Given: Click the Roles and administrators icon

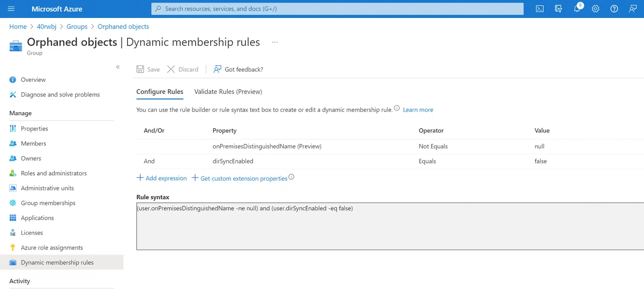Looking at the screenshot, I should click(13, 173).
